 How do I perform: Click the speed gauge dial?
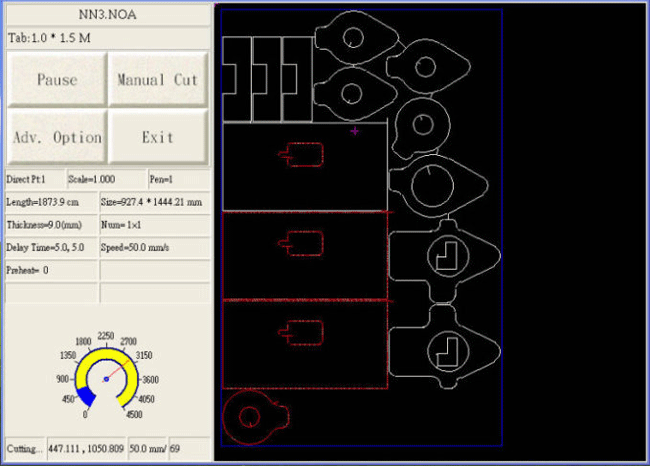(105, 379)
